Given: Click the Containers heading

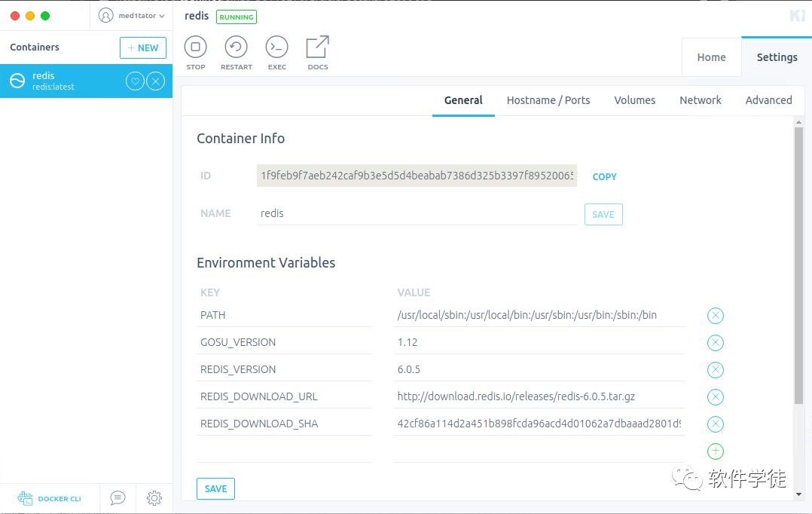Looking at the screenshot, I should tap(35, 47).
